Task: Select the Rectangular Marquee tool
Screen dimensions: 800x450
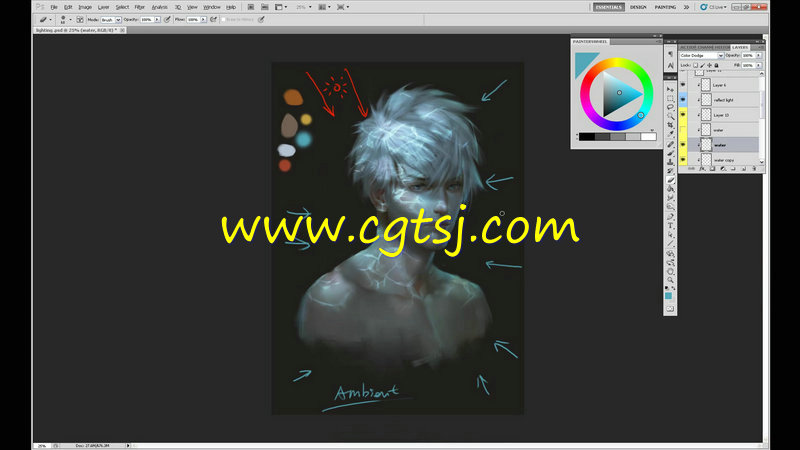Action: coord(670,98)
